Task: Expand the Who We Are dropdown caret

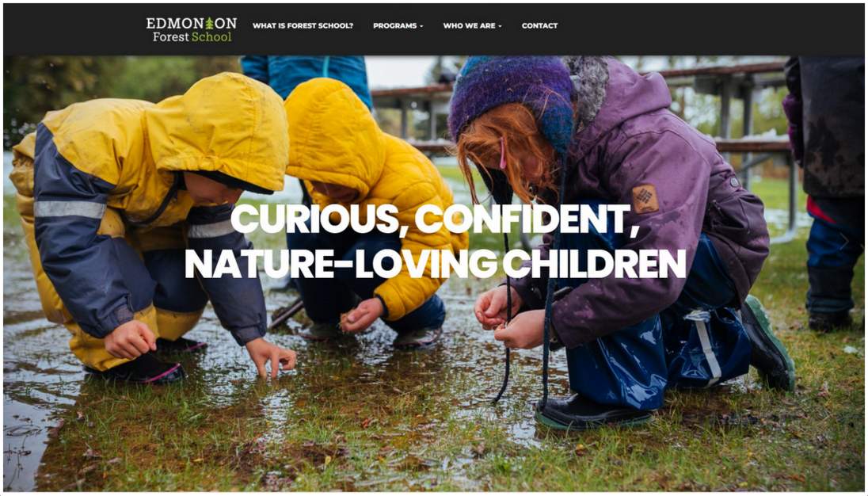Action: 500,26
